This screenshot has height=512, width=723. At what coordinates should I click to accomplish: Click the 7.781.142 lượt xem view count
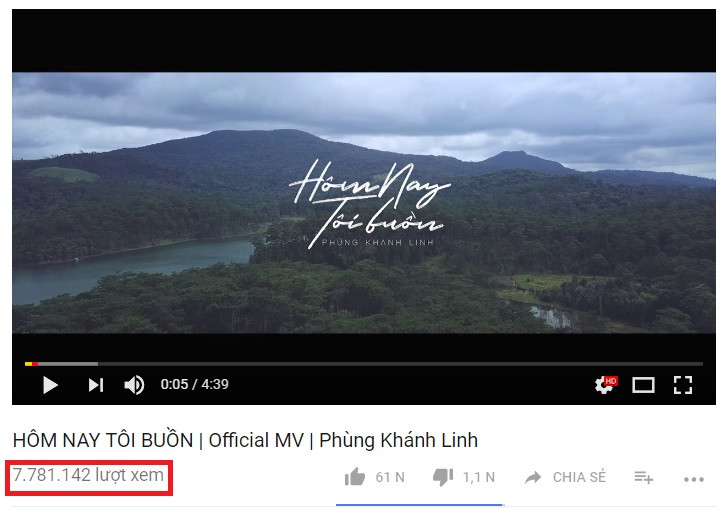coord(88,475)
